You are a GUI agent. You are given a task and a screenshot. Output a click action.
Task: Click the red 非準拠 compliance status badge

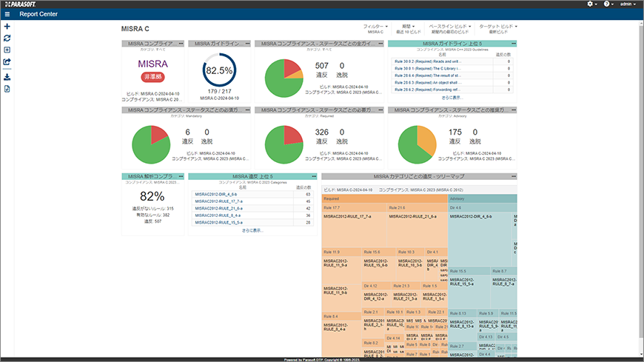click(x=152, y=77)
